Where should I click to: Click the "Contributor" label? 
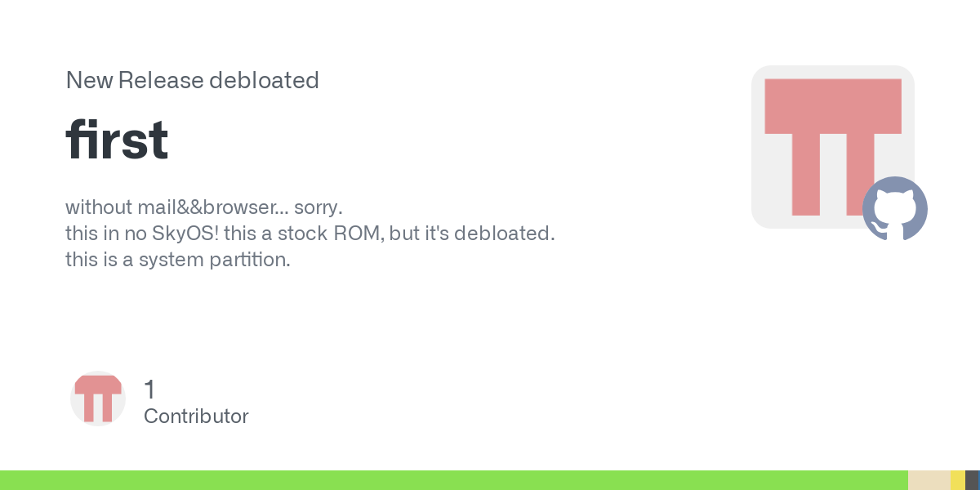196,416
